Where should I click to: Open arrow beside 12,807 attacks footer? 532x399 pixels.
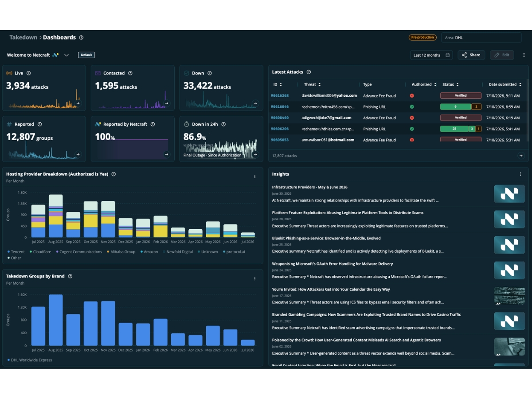pos(521,156)
